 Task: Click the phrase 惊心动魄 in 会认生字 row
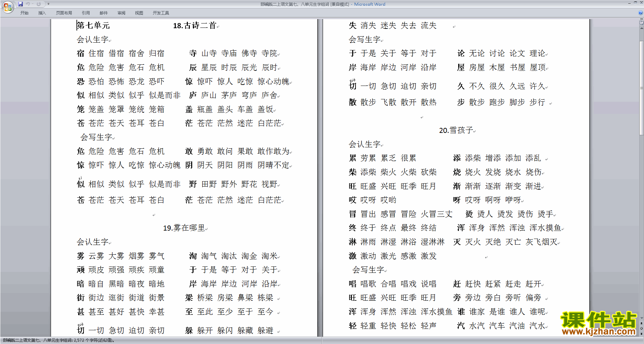click(x=273, y=82)
